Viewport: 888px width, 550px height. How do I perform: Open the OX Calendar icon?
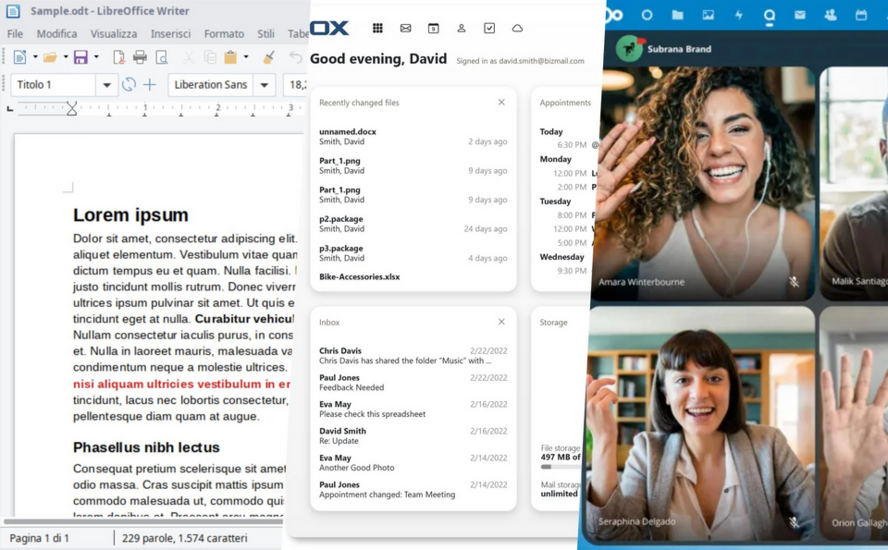(x=433, y=28)
